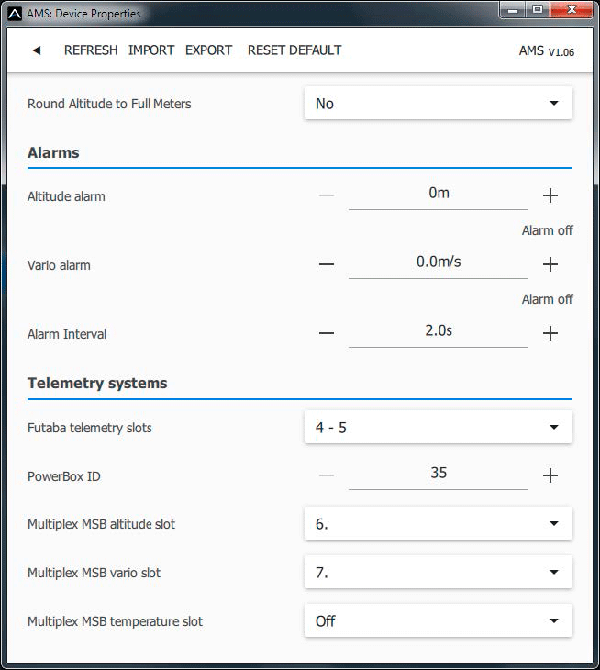The height and width of the screenshot is (670, 600).
Task: Increase Altitude alarm with plus icon
Action: (x=550, y=196)
